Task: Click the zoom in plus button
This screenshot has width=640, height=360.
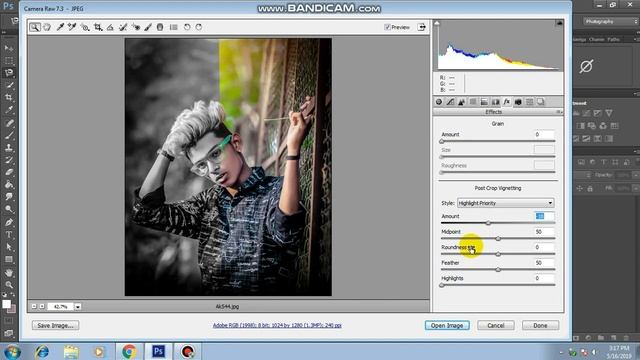Action: click(42, 306)
